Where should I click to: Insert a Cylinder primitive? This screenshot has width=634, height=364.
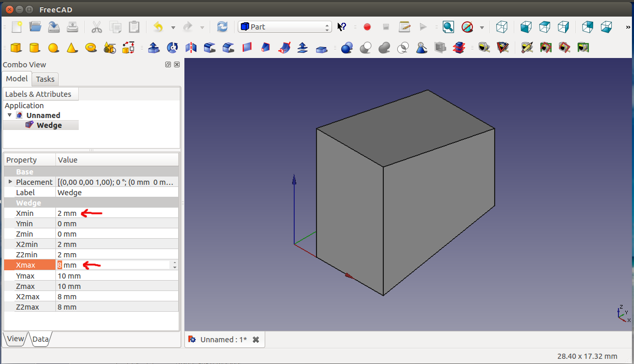(35, 48)
